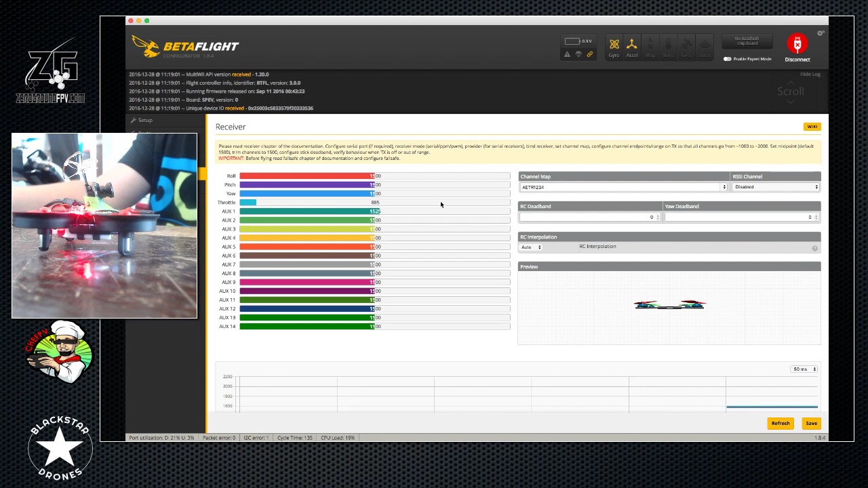Click the battery voltage indicator
Image resolution: width=868 pixels, height=488 pixels.
(x=578, y=41)
